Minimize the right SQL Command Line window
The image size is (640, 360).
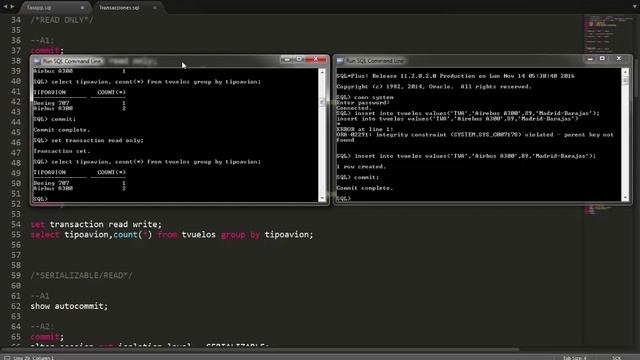(x=590, y=59)
